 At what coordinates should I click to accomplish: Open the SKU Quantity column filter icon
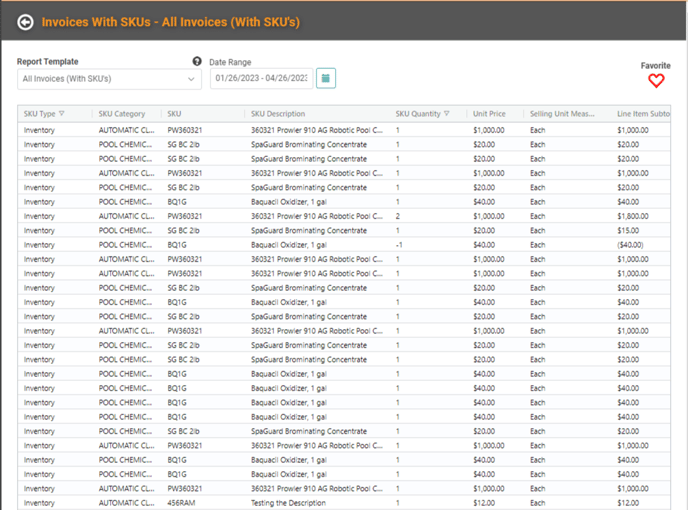click(447, 114)
